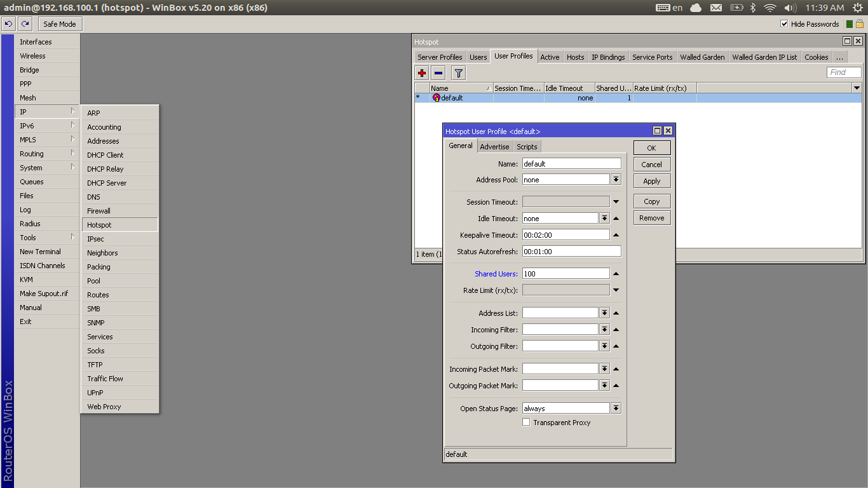The width and height of the screenshot is (868, 488).
Task: Collapse the Keepalive Timeout field
Action: point(616,235)
